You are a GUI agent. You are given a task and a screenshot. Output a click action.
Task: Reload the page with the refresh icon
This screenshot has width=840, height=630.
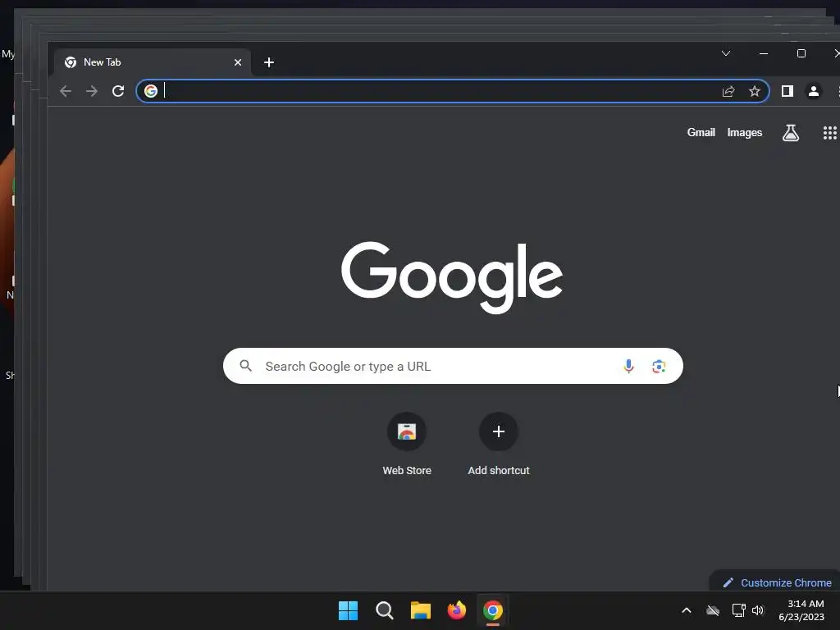(x=118, y=91)
